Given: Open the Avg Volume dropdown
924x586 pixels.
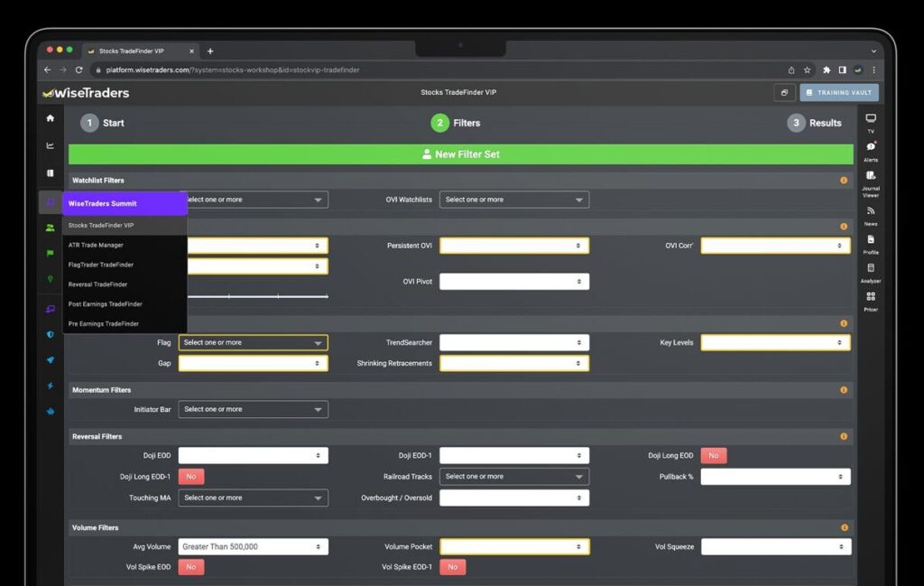Looking at the screenshot, I should point(253,546).
